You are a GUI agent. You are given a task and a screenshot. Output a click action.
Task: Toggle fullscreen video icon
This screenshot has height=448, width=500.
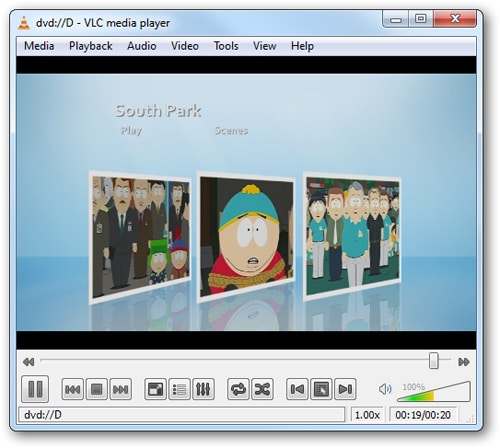155,389
